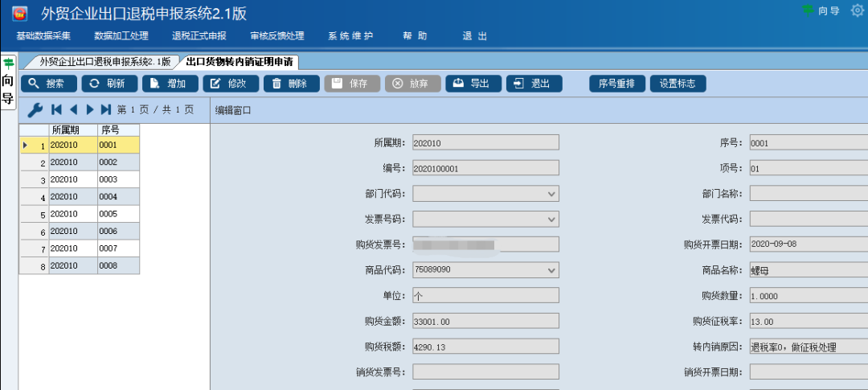The image size is (868, 390).
Task: Open the 商品代码 dropdown list
Action: tap(551, 270)
